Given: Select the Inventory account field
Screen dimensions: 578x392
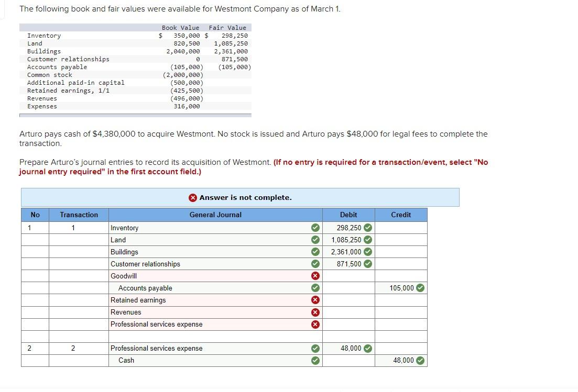Looking at the screenshot, I should 215,228.
